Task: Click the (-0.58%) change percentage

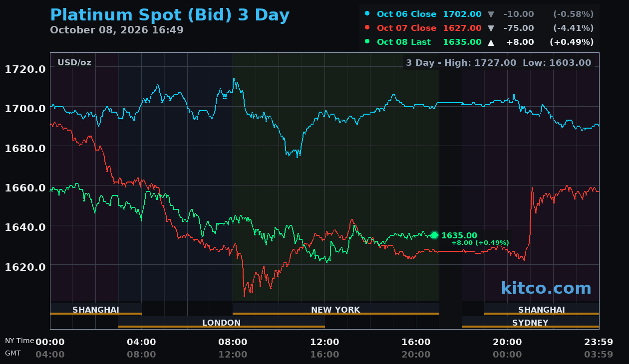Action: coord(573,14)
